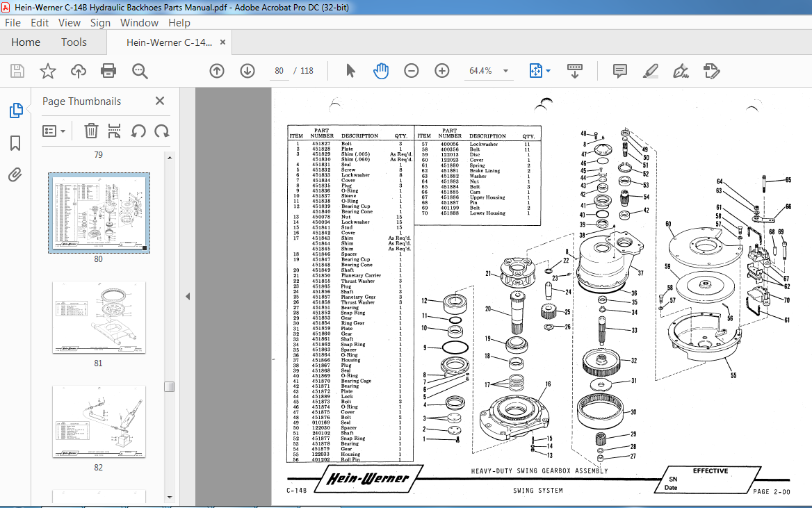Viewport: 812px width, 508px height.
Task: Open thumbnail options dropdown menu
Action: coord(54,131)
